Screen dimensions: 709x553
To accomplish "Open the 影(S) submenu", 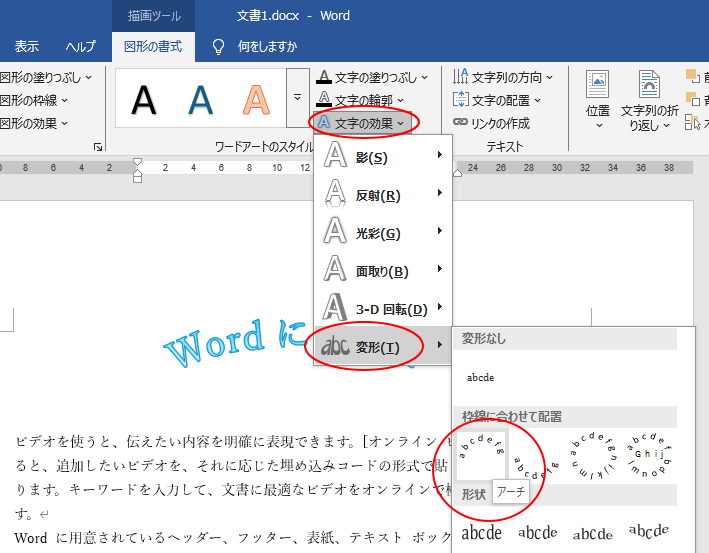I will point(383,156).
